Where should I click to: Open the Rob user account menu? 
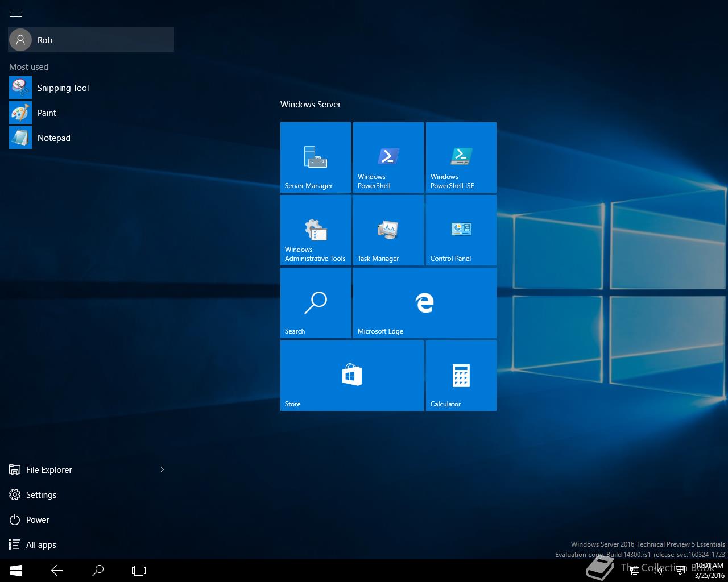coord(91,40)
